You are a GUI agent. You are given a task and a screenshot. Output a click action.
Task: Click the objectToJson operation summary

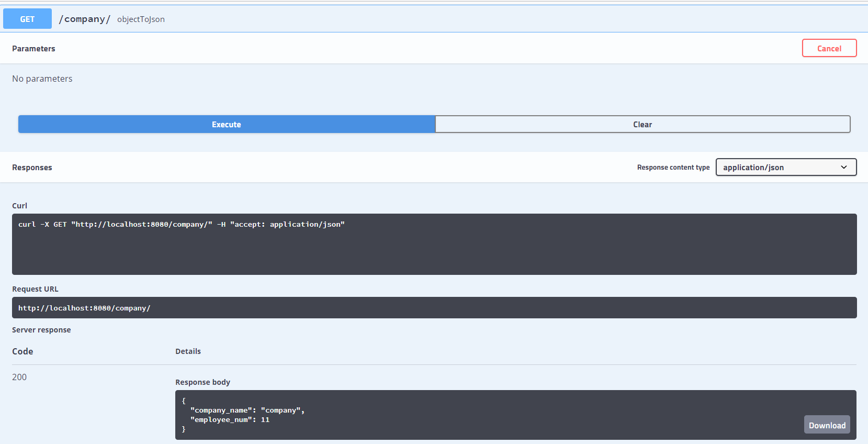pos(141,19)
